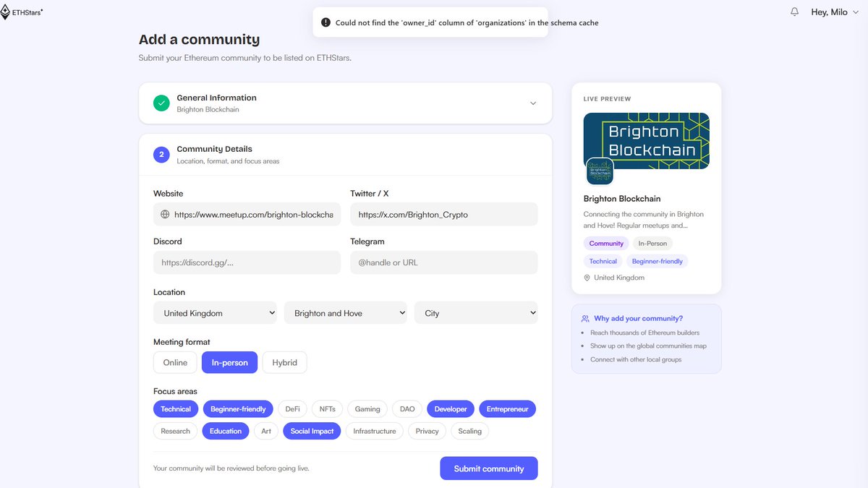This screenshot has width=868, height=488.
Task: Click the Brighton Blockchain preview card title
Action: 622,199
